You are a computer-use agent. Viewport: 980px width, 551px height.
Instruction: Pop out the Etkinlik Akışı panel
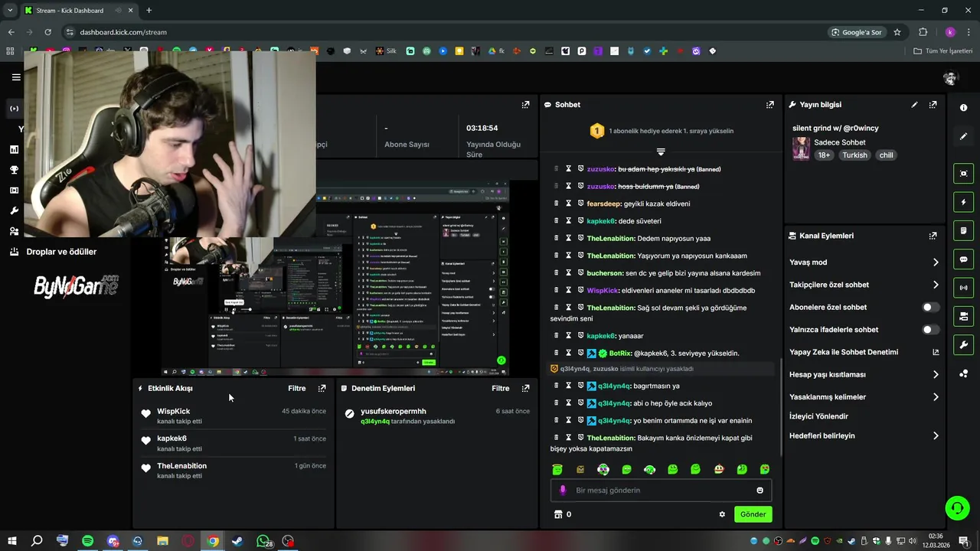pyautogui.click(x=322, y=388)
